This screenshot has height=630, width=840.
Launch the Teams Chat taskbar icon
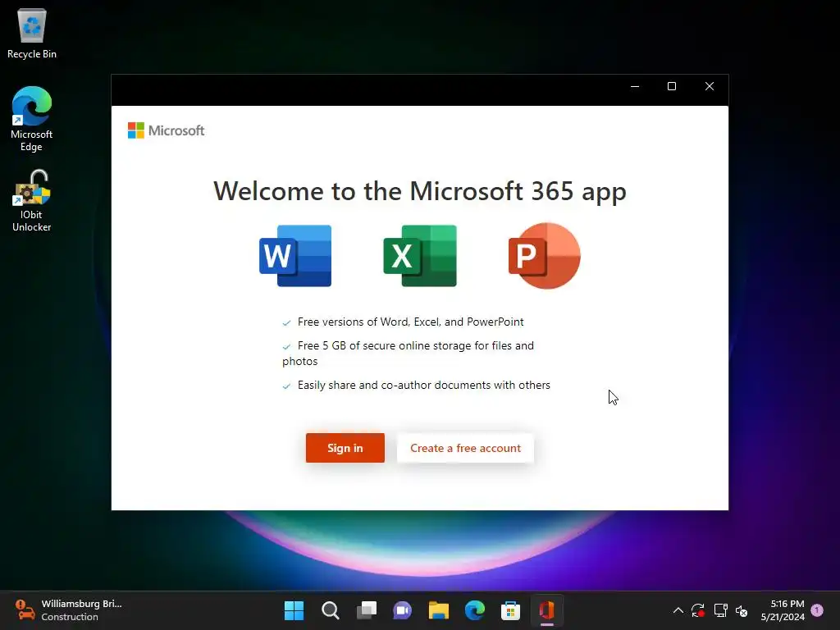click(402, 610)
